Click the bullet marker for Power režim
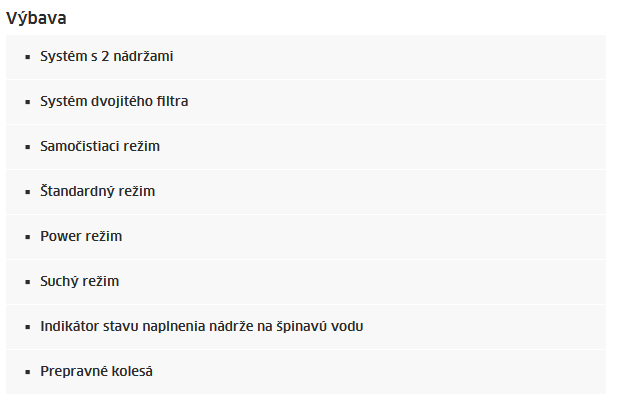 pyautogui.click(x=28, y=238)
